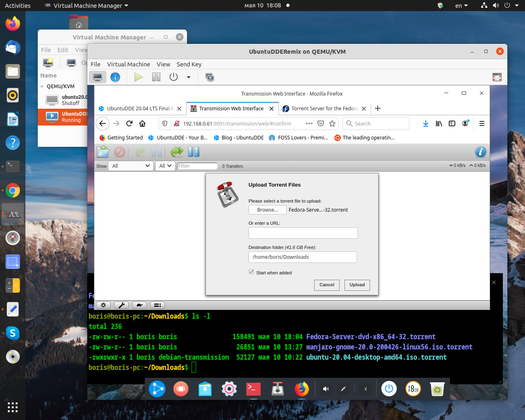The height and width of the screenshot is (420, 525).
Task: Open Show state filter dropdown
Action: pos(131,166)
